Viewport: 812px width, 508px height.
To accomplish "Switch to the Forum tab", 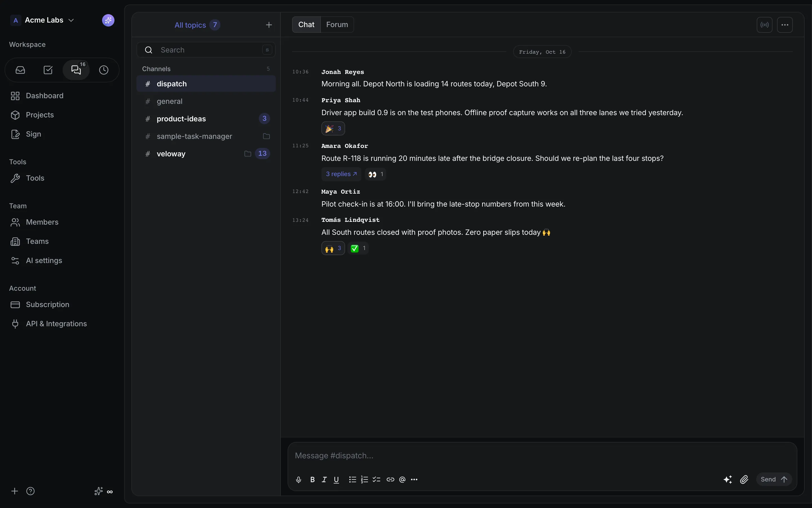I will tap(337, 25).
